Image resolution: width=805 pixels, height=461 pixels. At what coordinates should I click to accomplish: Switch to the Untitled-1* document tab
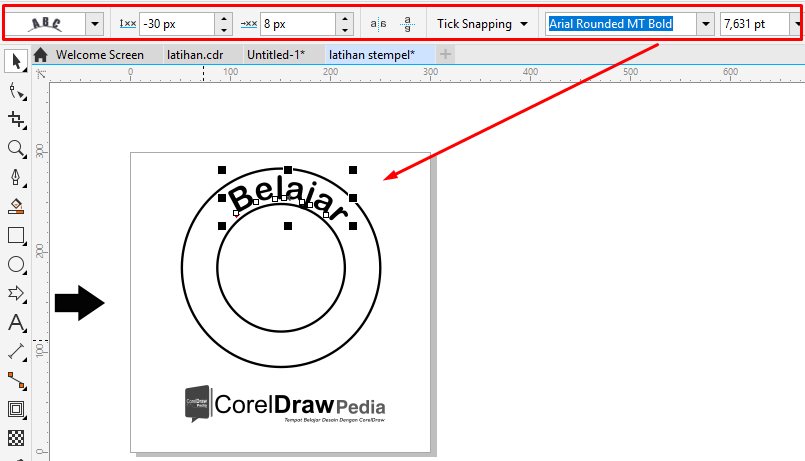pos(276,54)
